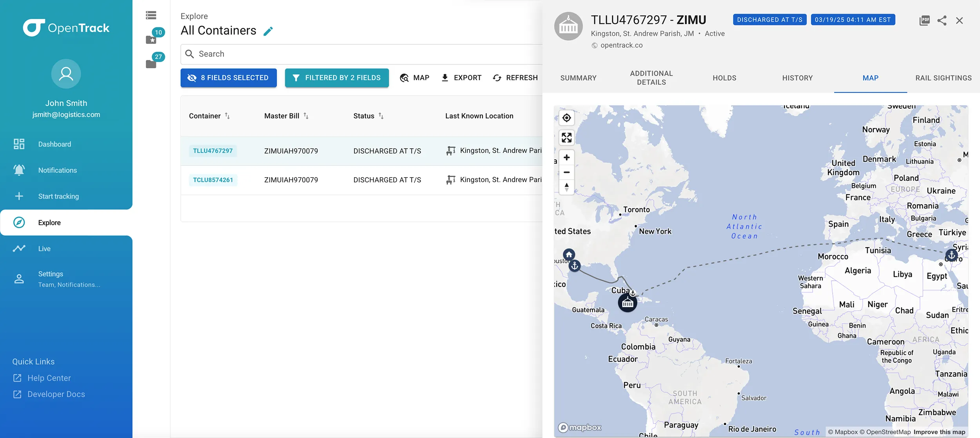
Task: Open John Smith user avatar
Action: [66, 74]
